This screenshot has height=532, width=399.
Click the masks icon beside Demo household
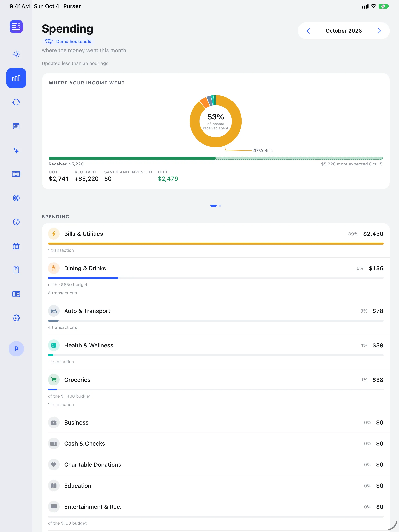(49, 41)
